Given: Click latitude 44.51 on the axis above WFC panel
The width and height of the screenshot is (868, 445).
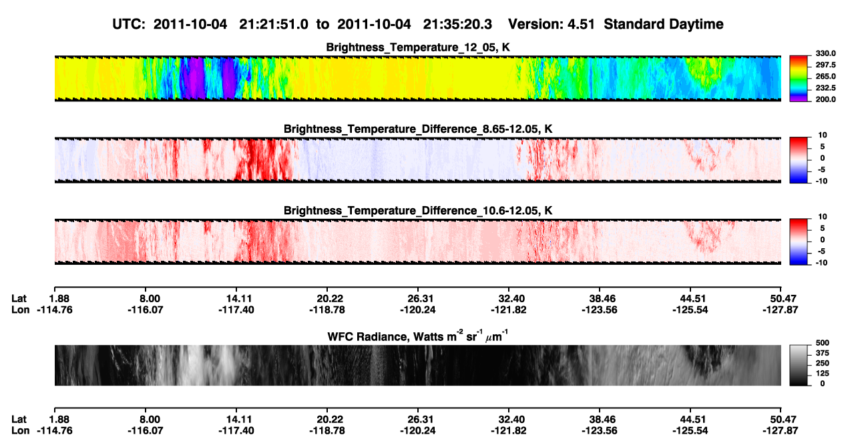Looking at the screenshot, I should click(692, 299).
